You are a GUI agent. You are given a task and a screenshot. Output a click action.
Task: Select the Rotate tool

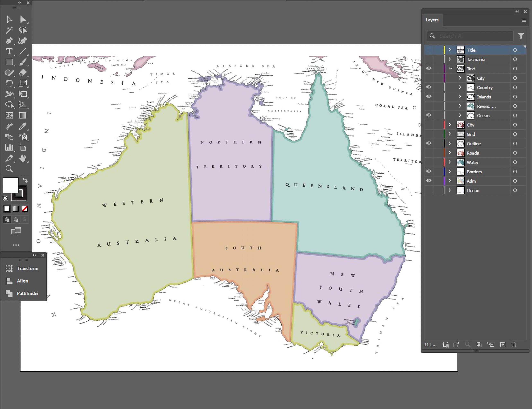tap(9, 83)
